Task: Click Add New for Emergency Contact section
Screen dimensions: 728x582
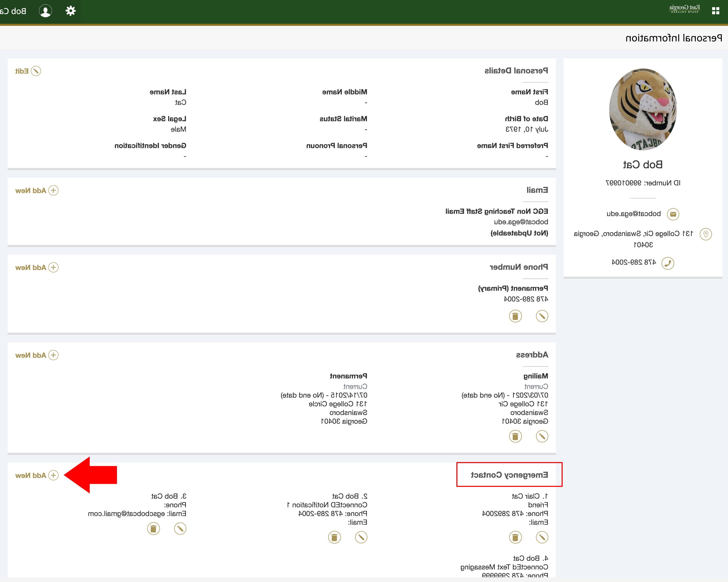Action: [37, 475]
